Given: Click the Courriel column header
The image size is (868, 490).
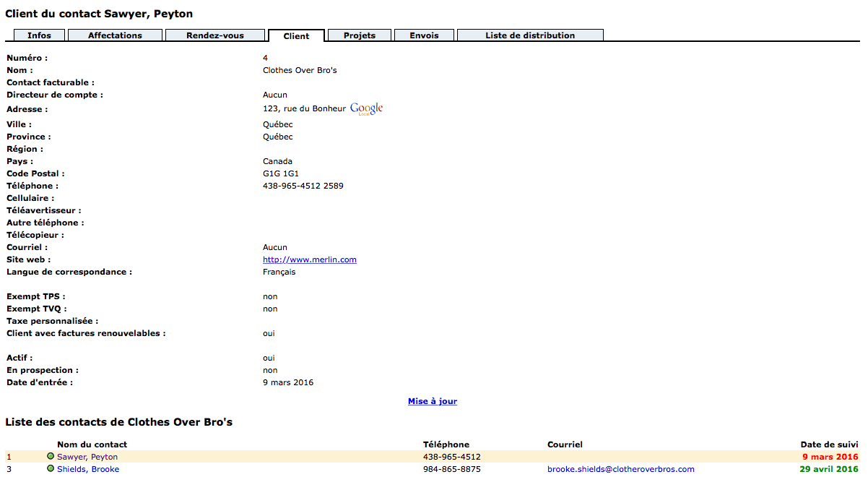Looking at the screenshot, I should 565,444.
